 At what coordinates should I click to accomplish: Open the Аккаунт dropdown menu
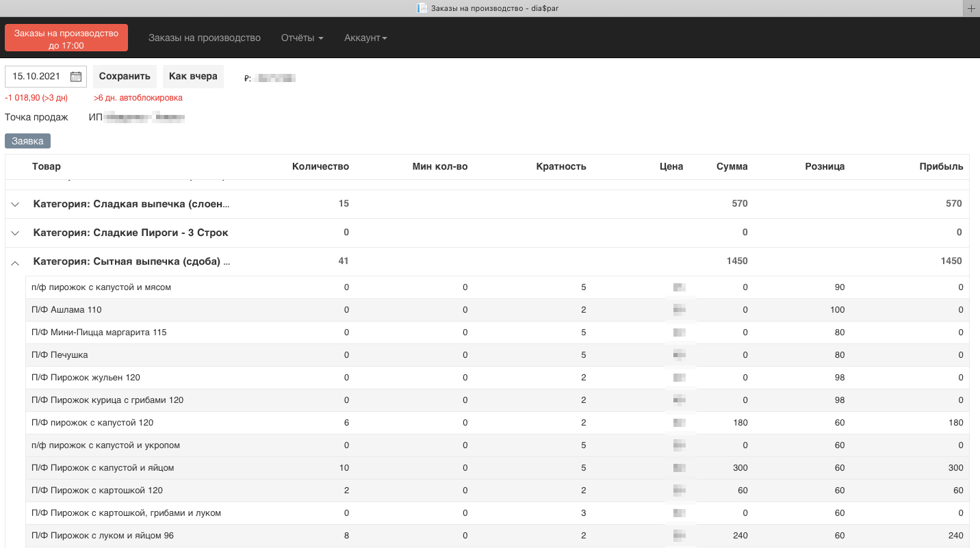click(x=365, y=38)
